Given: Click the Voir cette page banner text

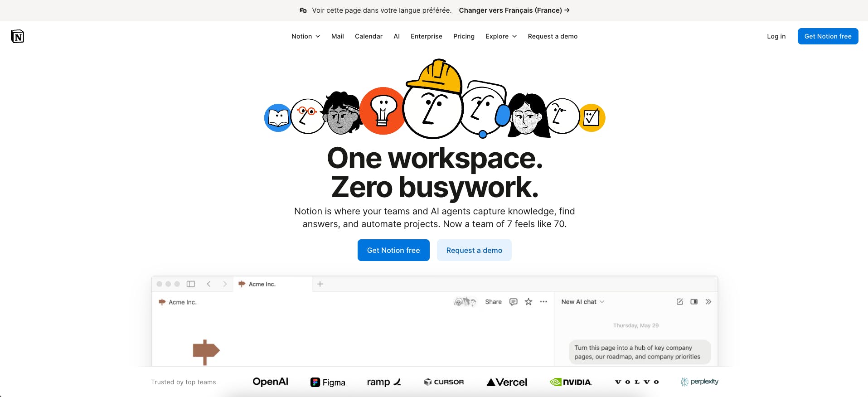Looking at the screenshot, I should 382,10.
